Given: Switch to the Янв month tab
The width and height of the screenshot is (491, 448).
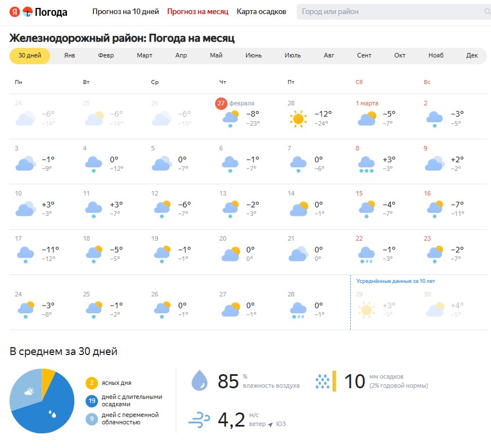Looking at the screenshot, I should tap(69, 55).
